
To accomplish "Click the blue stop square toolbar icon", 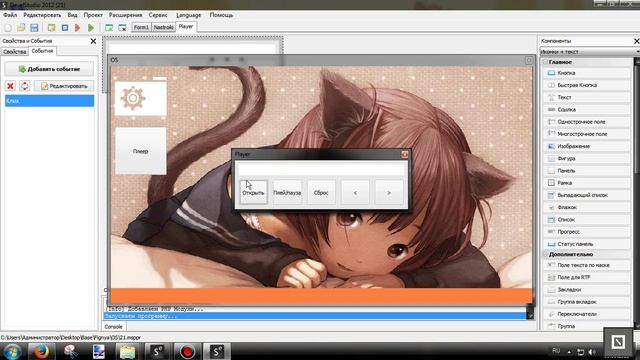I will tap(64, 28).
